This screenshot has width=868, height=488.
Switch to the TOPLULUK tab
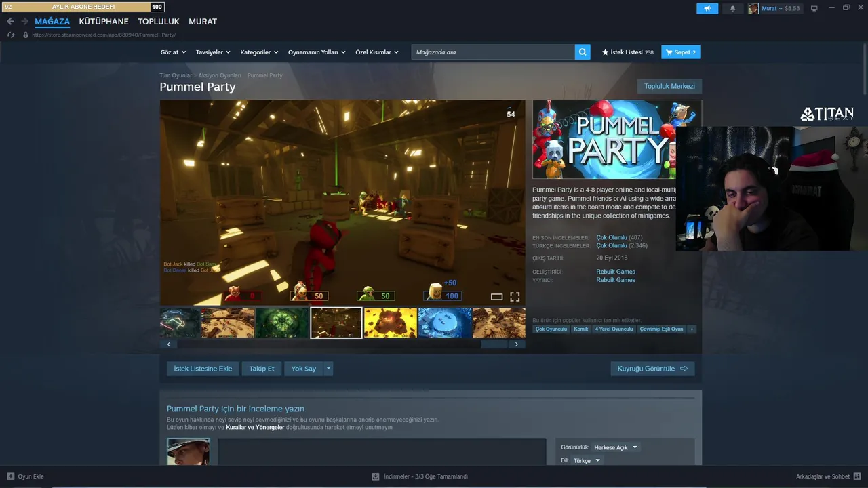[159, 22]
